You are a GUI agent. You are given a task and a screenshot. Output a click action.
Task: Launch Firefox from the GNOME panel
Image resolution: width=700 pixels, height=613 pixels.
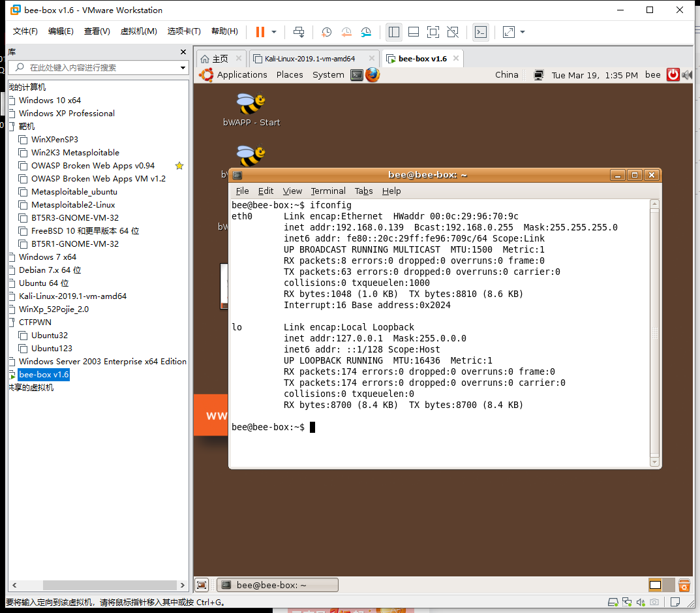pyautogui.click(x=373, y=74)
